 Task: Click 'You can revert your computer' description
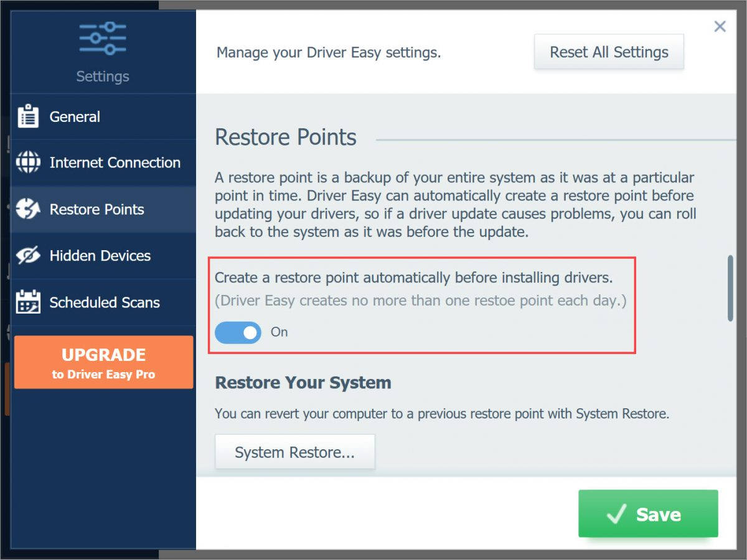442,414
